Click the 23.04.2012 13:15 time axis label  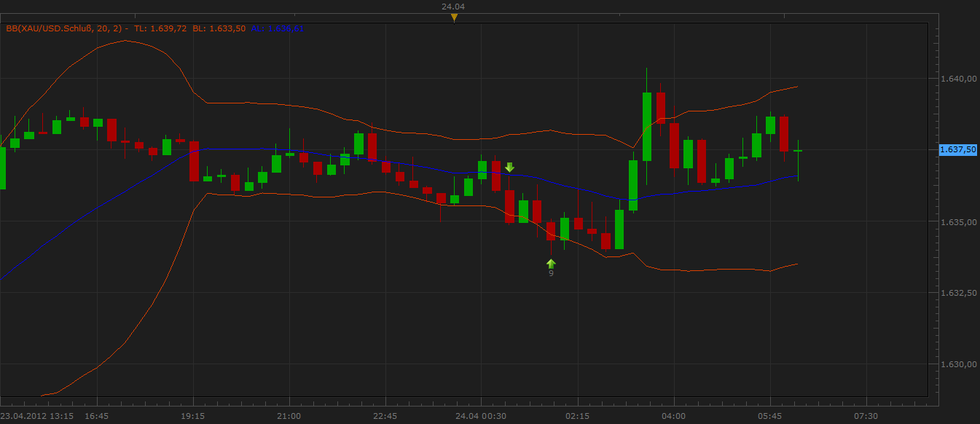point(37,416)
